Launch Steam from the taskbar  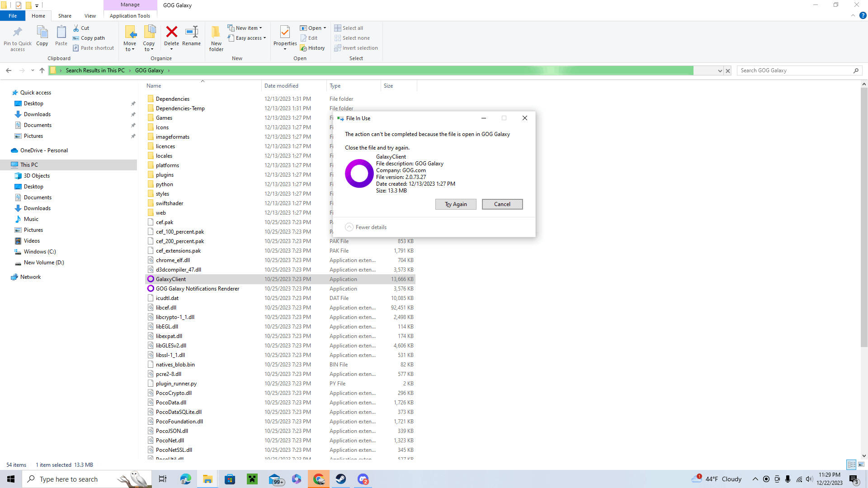(341, 479)
